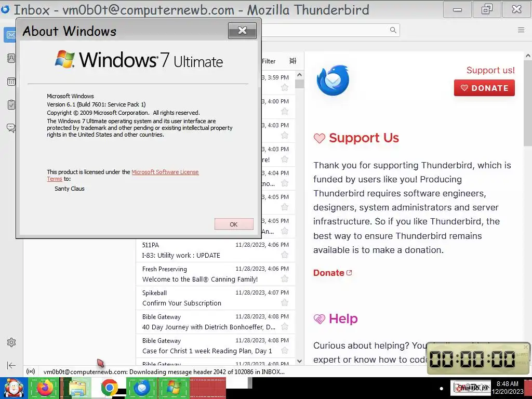Open Thunderbird Settings gear icon
Image resolution: width=532 pixels, height=399 pixels.
pos(11,342)
